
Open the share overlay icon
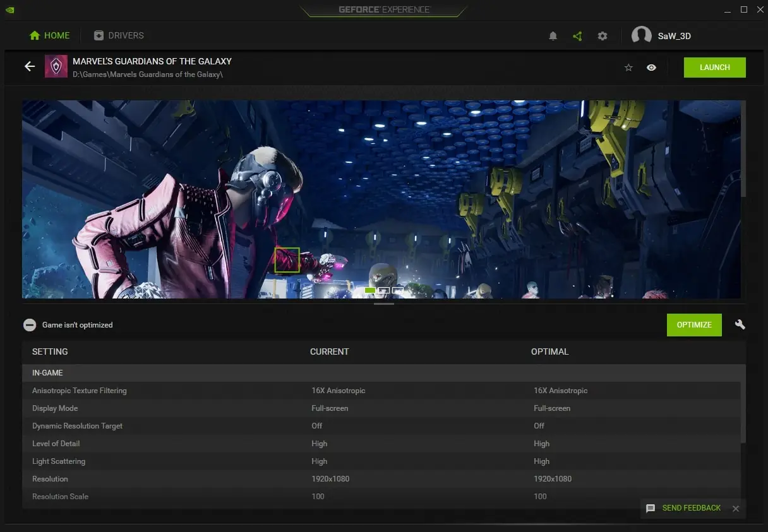pos(577,36)
